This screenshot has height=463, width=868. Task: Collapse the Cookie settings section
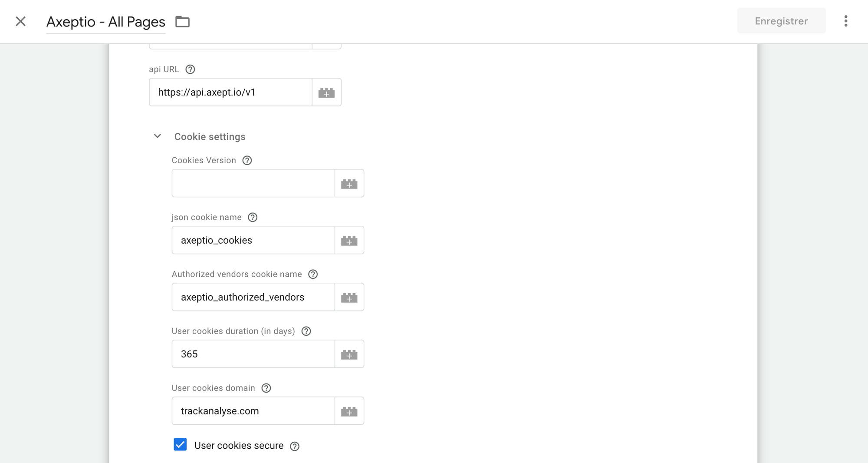point(158,136)
